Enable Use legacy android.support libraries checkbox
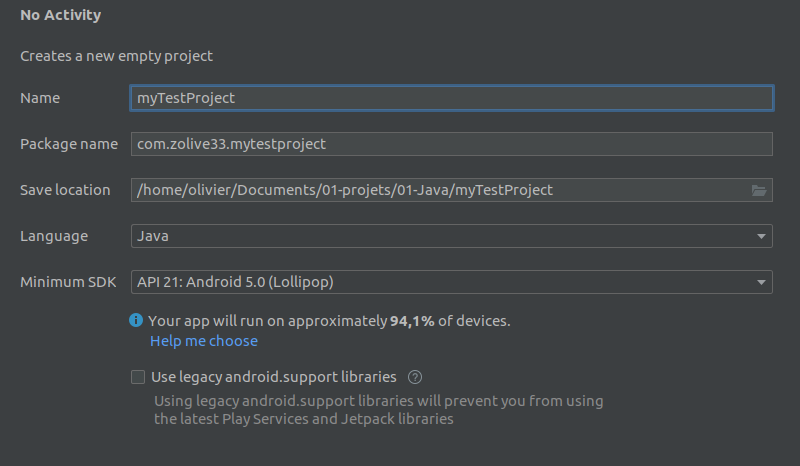The height and width of the screenshot is (466, 800). tap(138, 377)
